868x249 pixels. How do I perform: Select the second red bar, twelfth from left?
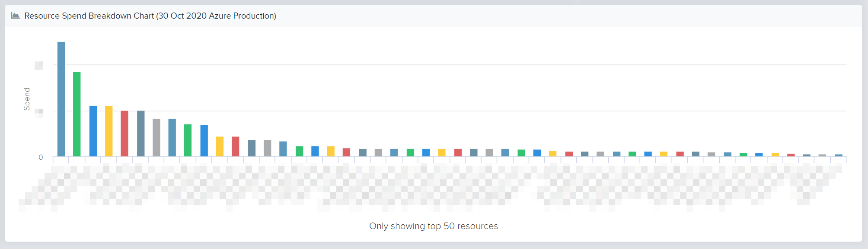point(236,146)
